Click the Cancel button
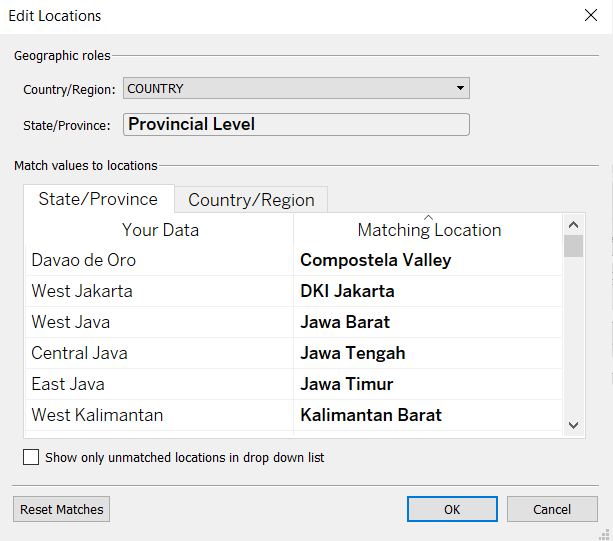Viewport: 613px width, 541px height. 552,509
